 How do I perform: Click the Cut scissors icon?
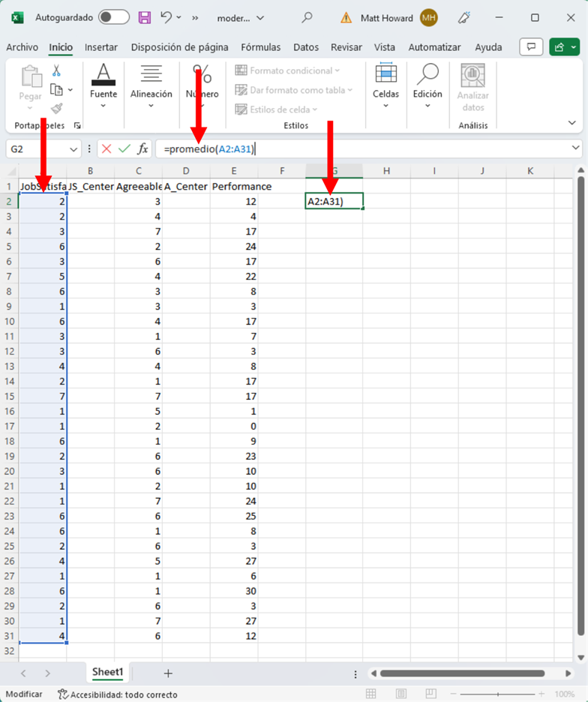[x=56, y=71]
